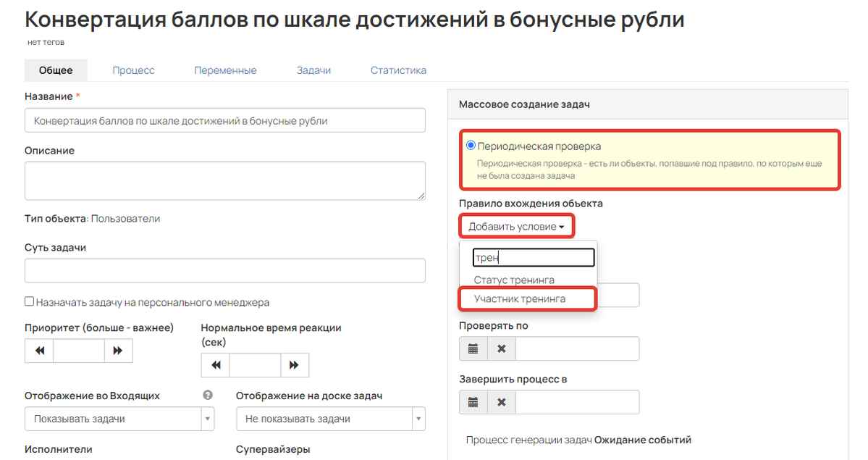Click into the 'Описание' text area
Viewport: 868px width, 460px height.
tap(224, 180)
